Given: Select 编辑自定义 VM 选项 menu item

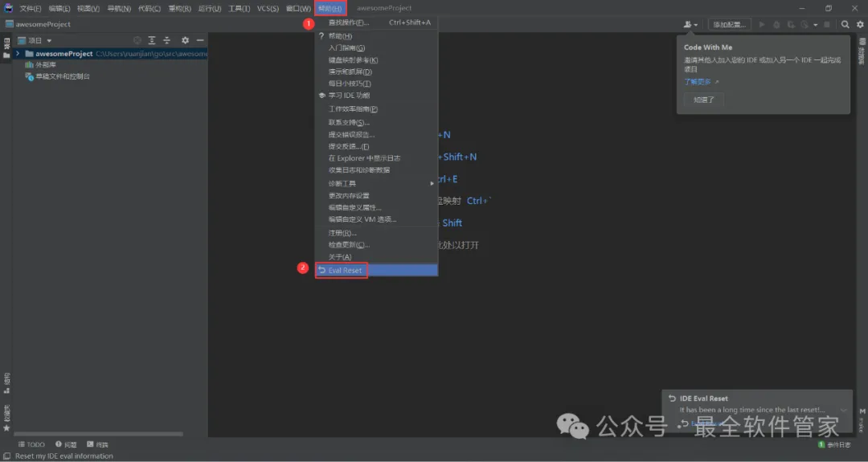Looking at the screenshot, I should (x=376, y=219).
